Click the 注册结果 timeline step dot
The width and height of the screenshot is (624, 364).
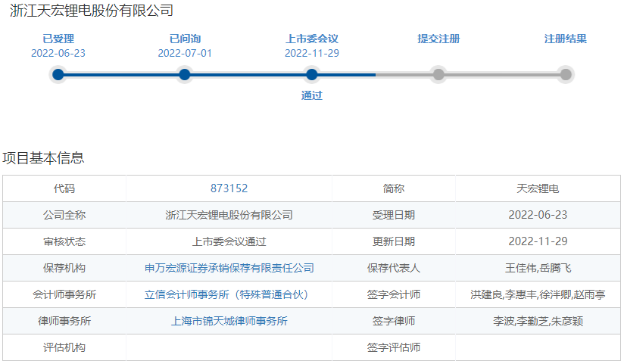(x=565, y=74)
